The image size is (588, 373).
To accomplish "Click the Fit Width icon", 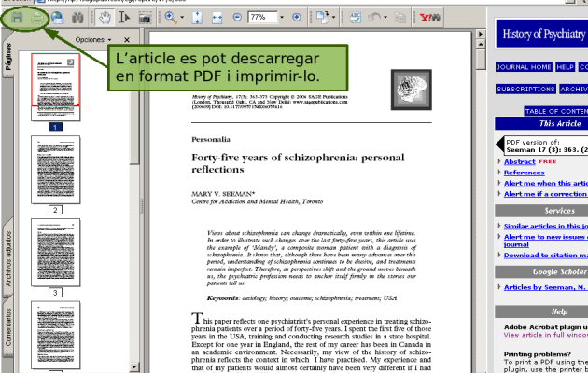I will (217, 17).
